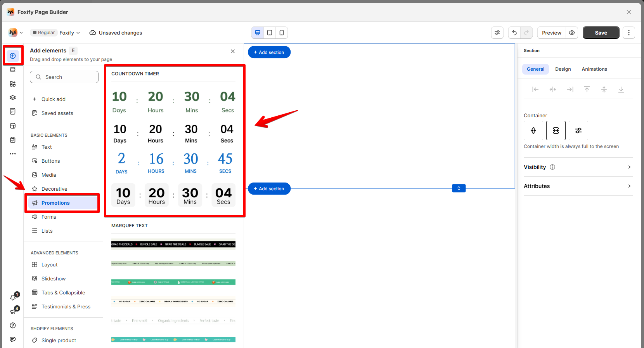Click the top Add section button
This screenshot has height=348, width=644.
pyautogui.click(x=269, y=52)
